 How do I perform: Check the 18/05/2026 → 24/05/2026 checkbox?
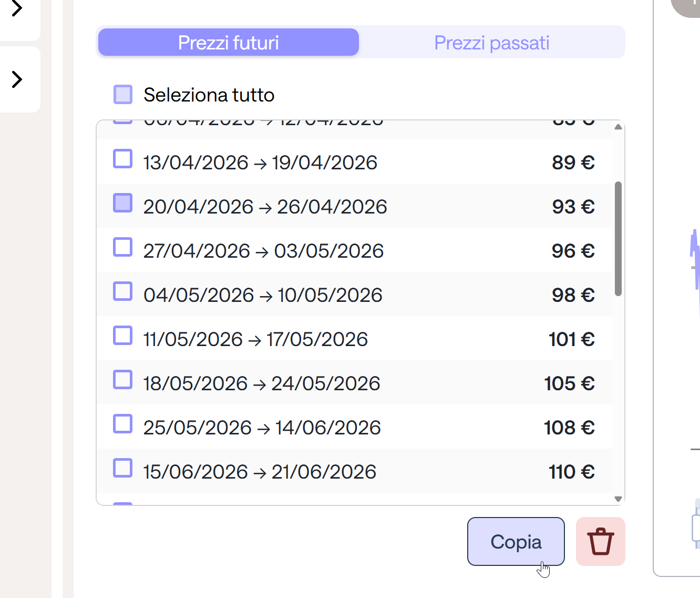tap(123, 380)
